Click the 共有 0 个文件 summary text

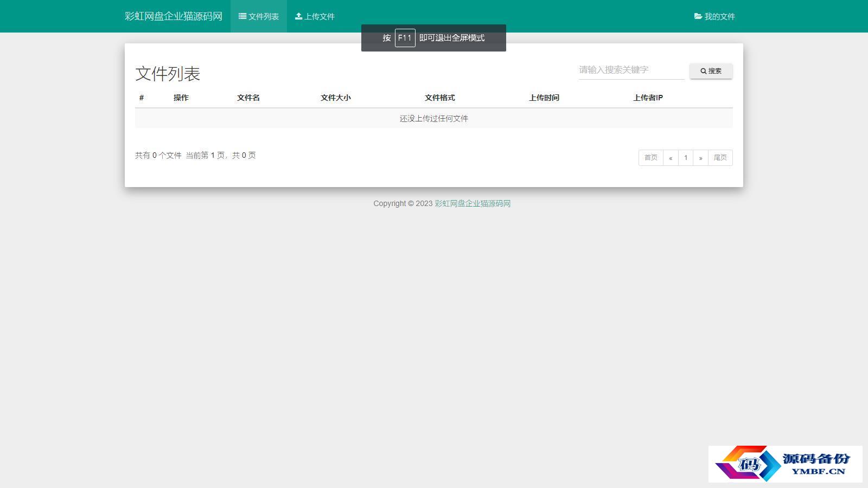(158, 155)
